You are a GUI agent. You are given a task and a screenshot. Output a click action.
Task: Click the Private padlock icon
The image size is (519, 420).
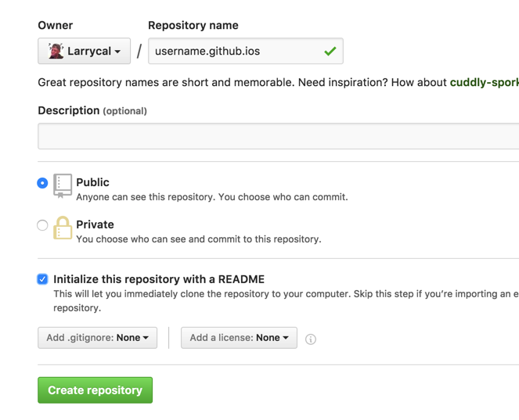coord(63,228)
